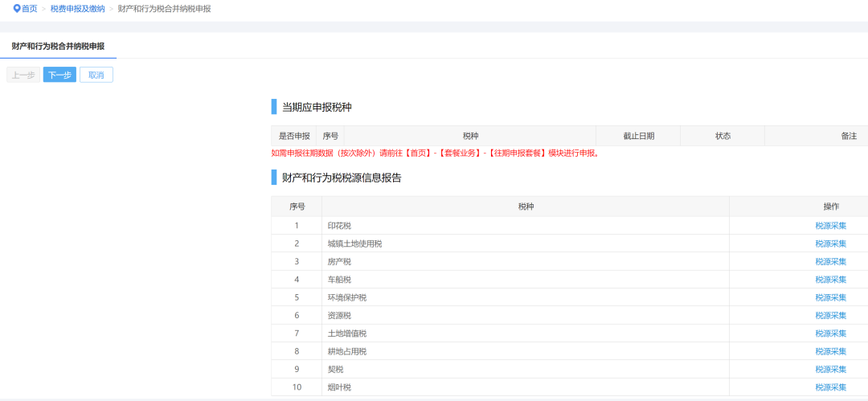Image resolution: width=868 pixels, height=401 pixels.
Task: Select the 车船税 row text
Action: click(x=339, y=280)
